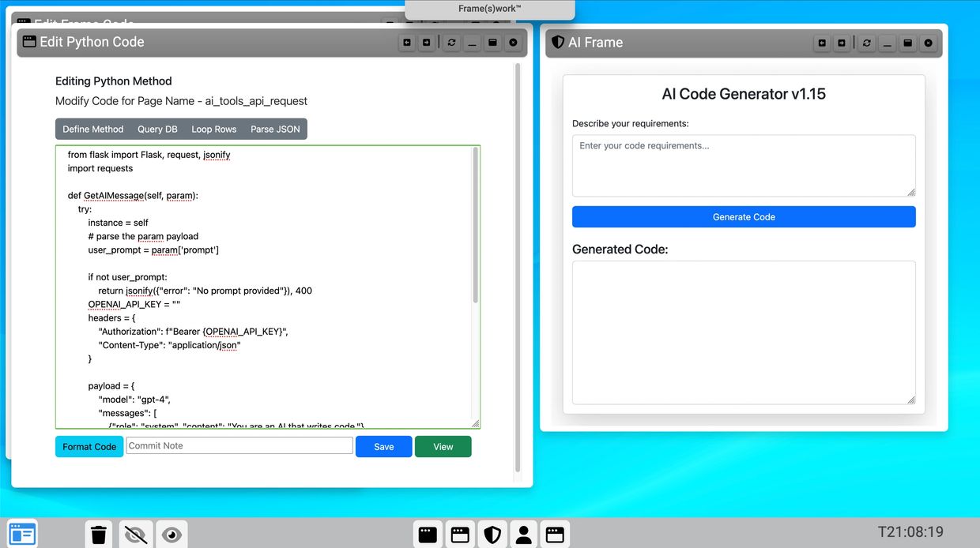Image resolution: width=980 pixels, height=548 pixels.
Task: Open the blue start menu icon in taskbar
Action: (22, 535)
